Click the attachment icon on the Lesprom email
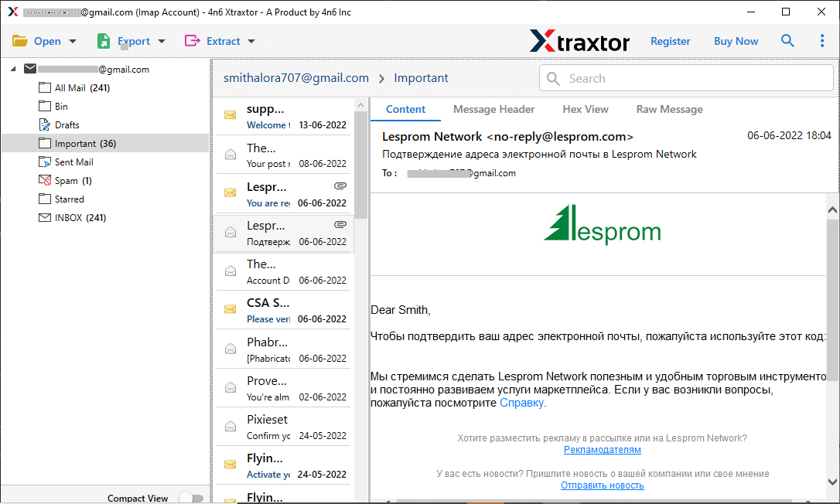The width and height of the screenshot is (840, 504). (340, 186)
